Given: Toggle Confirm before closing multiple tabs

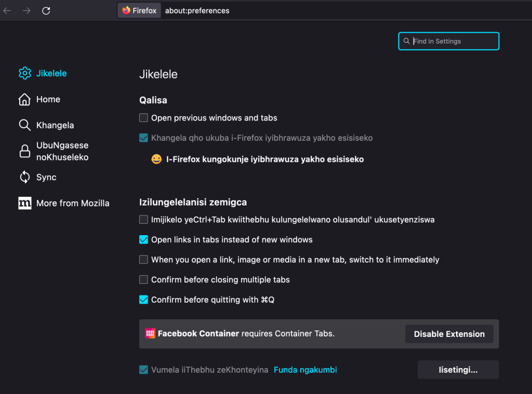Looking at the screenshot, I should coord(144,280).
